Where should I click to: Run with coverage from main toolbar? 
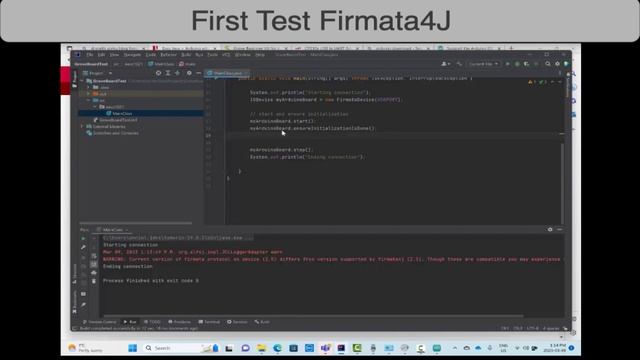[527, 64]
